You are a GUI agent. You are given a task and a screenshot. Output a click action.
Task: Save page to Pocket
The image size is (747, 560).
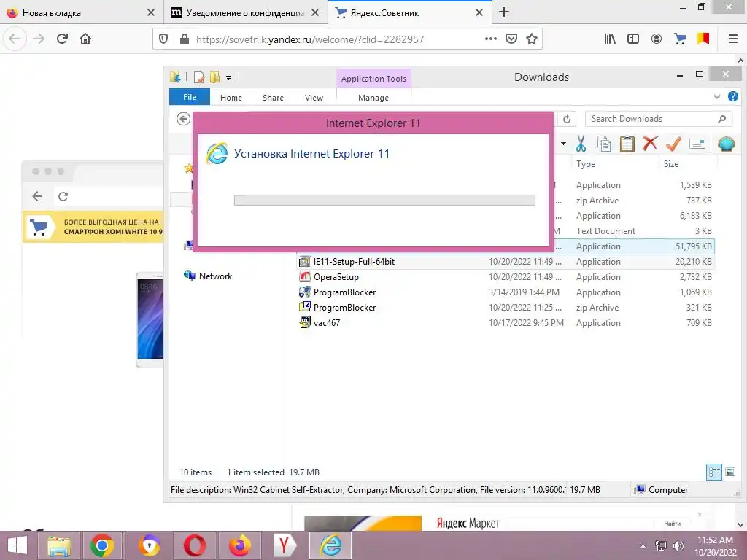tap(511, 39)
